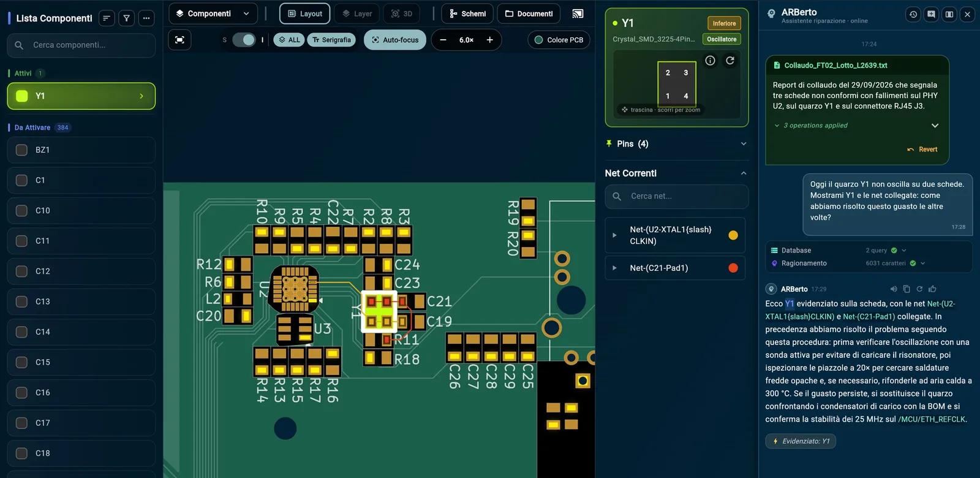
Task: Expand the Net-(C21-Pad1) net row
Action: 614,268
